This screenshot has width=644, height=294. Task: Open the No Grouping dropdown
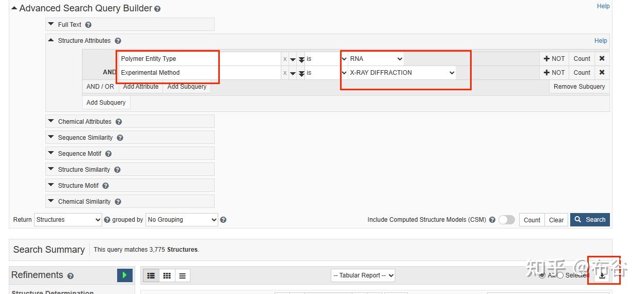182,220
